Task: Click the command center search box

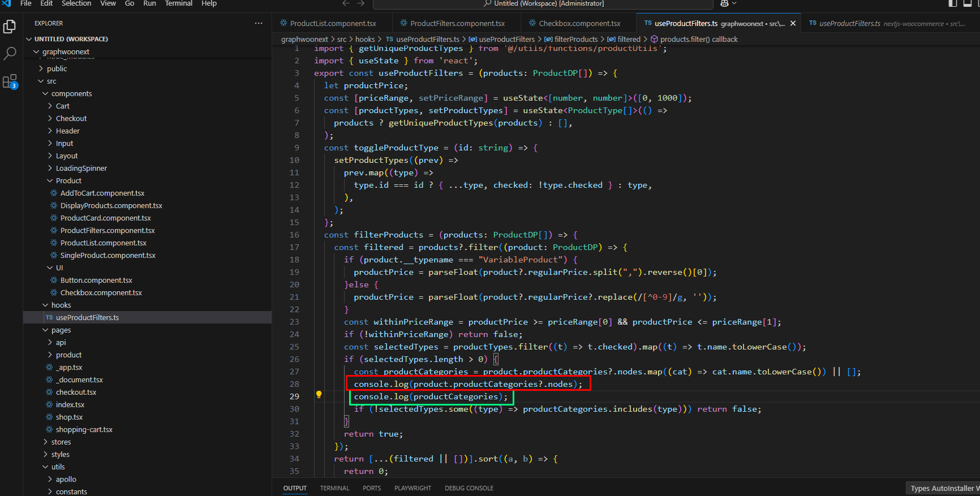Action: click(543, 4)
